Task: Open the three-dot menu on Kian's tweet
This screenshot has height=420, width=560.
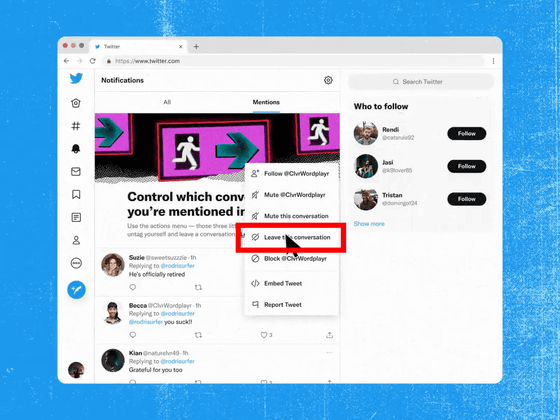Action: coord(329,353)
